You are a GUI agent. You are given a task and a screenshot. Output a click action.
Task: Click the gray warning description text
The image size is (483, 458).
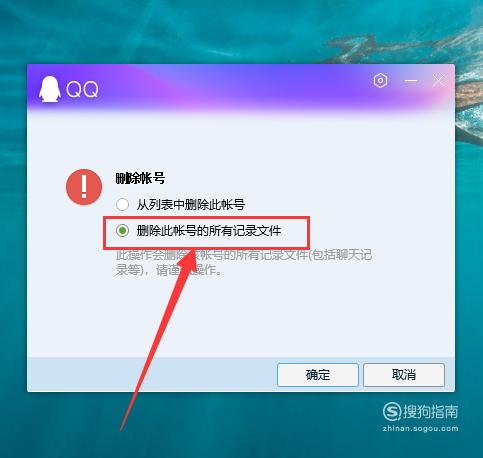(x=244, y=262)
